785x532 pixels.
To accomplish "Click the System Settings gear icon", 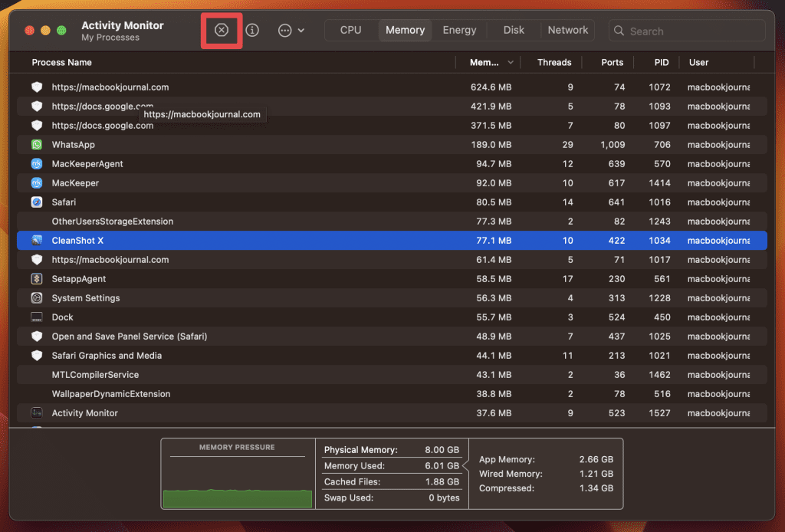I will point(37,298).
